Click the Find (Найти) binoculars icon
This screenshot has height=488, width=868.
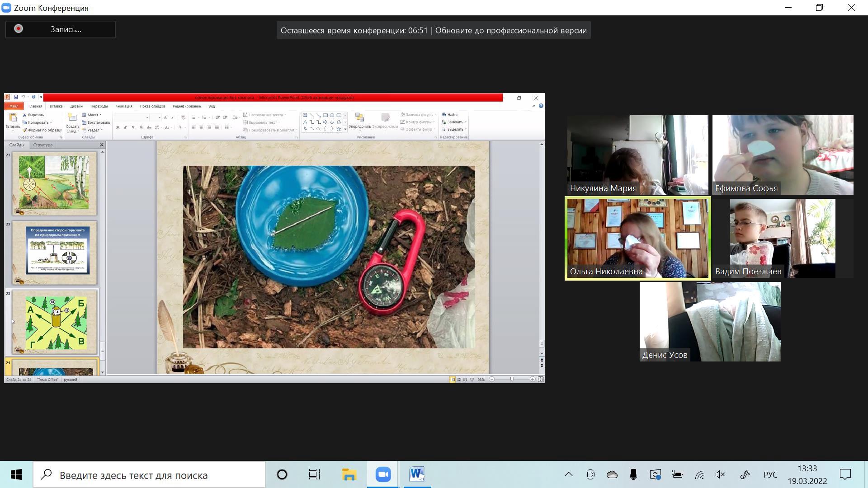pyautogui.click(x=444, y=115)
